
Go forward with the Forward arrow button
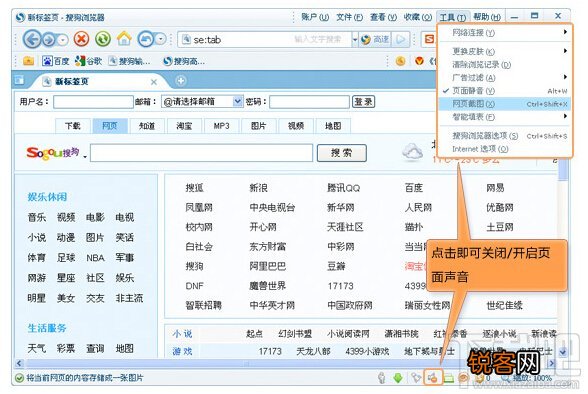[x=49, y=39]
